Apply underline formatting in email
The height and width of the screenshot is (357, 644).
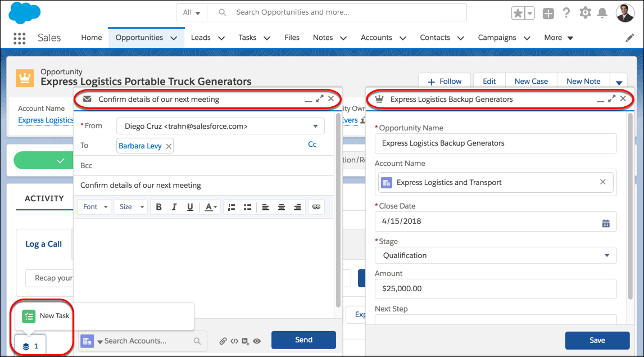[x=190, y=207]
